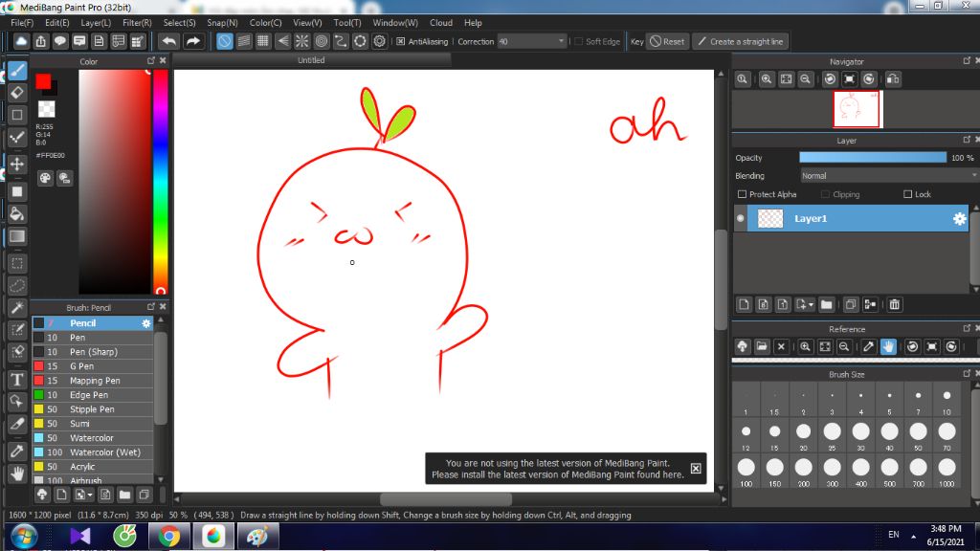The width and height of the screenshot is (980, 551).
Task: Select the Brush tool in left toolbar
Action: coord(17,70)
